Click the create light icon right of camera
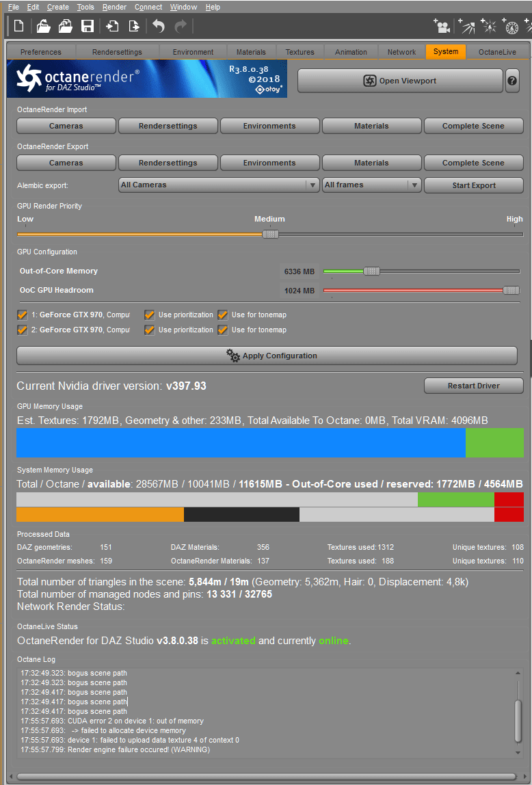Image resolution: width=532 pixels, height=785 pixels. (467, 27)
